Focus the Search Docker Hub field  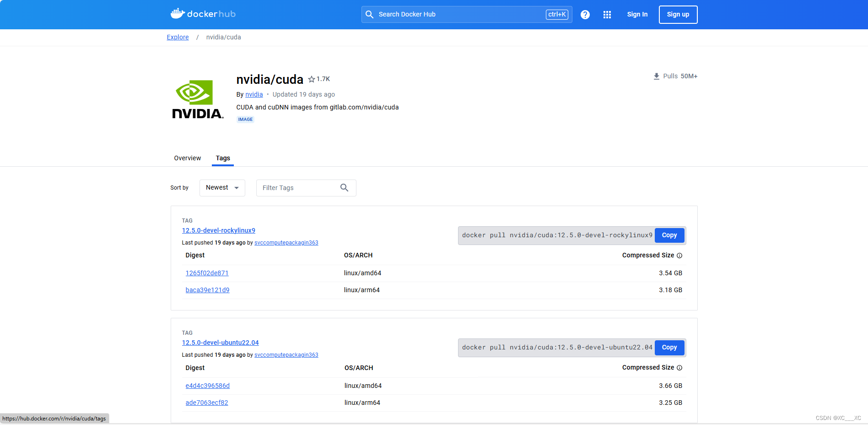467,14
